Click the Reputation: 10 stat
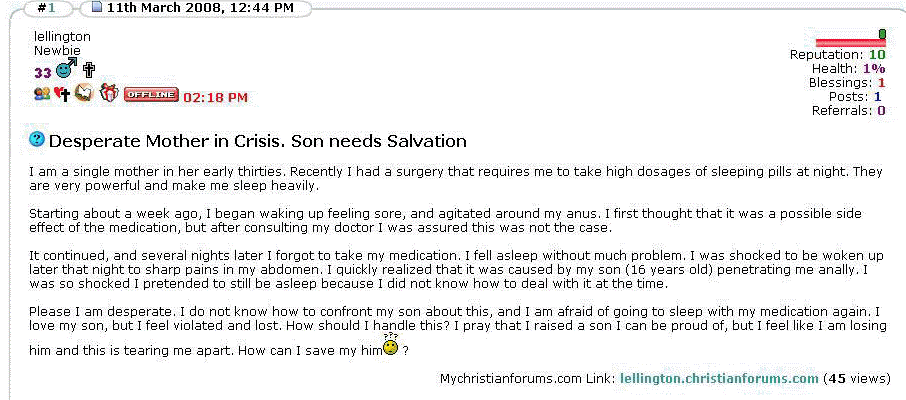 837,55
